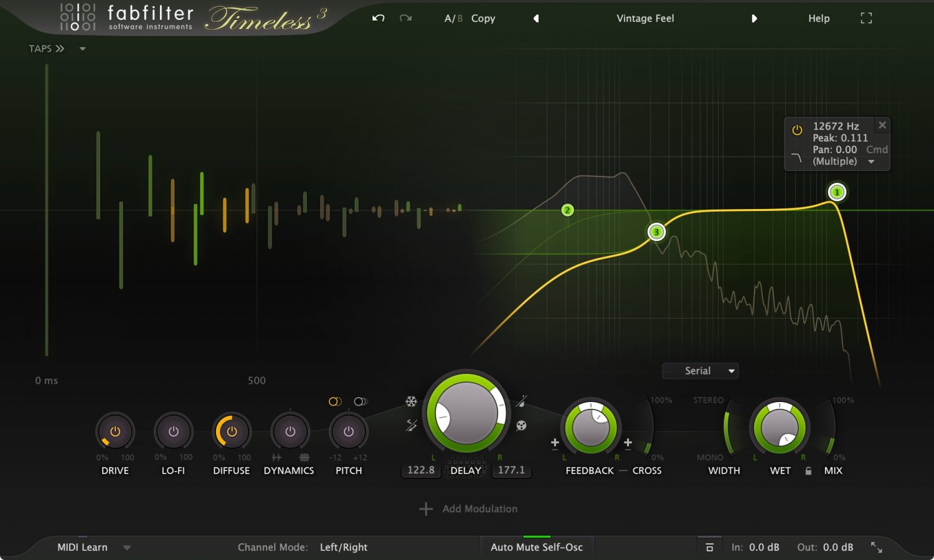Image resolution: width=934 pixels, height=560 pixels.
Task: Open the Serial filter routing dropdown
Action: click(700, 371)
